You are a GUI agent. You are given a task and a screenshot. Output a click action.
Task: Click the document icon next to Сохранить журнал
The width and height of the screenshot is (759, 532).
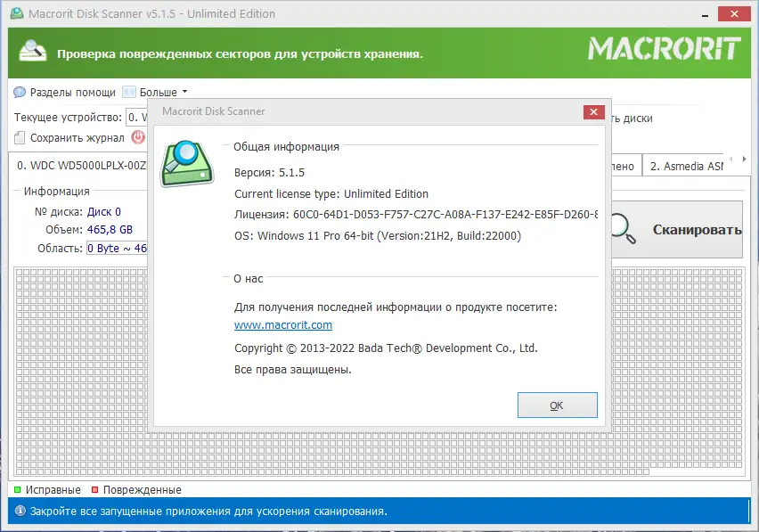coord(20,137)
